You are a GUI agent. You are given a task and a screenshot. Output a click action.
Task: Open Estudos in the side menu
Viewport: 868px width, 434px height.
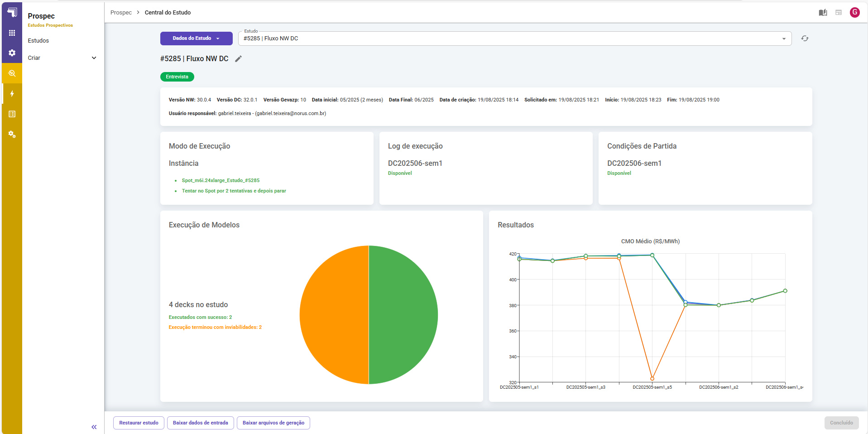[x=38, y=41]
